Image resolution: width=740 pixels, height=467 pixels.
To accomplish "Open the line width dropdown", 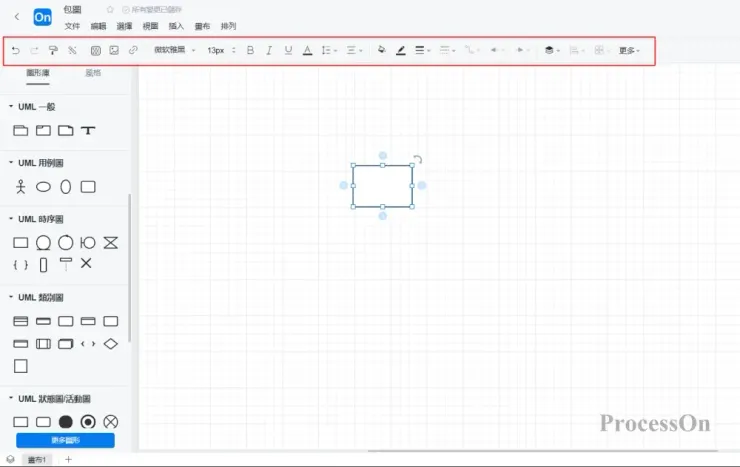I will click(x=422, y=50).
